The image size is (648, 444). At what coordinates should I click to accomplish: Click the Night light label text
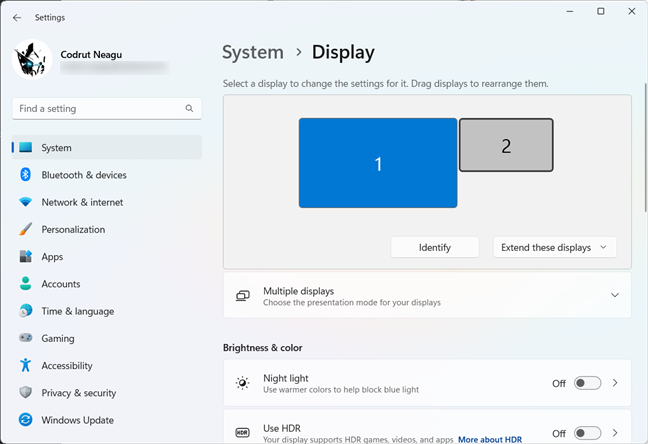pos(286,378)
